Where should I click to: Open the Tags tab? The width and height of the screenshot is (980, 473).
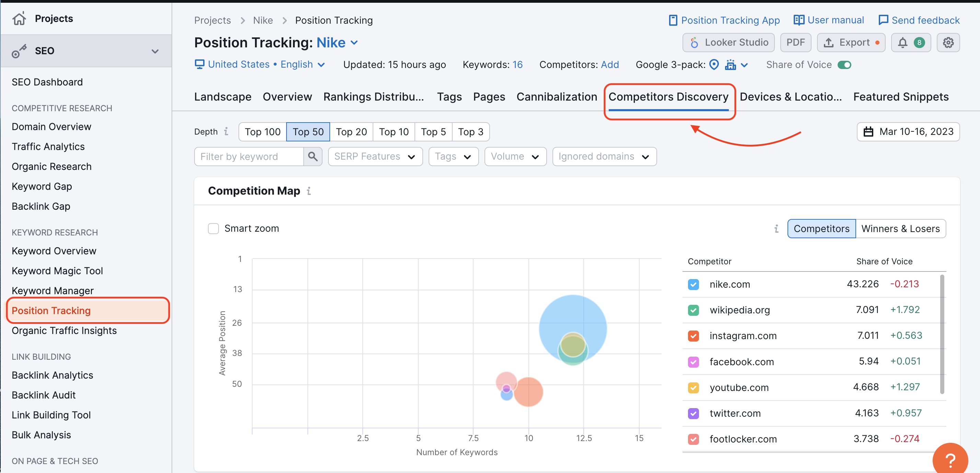pyautogui.click(x=449, y=97)
